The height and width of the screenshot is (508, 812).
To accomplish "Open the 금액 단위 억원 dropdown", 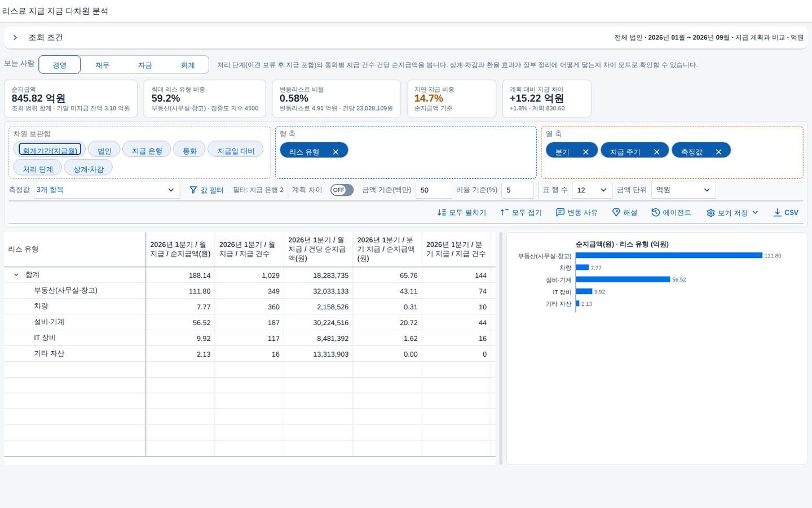I will coord(683,190).
